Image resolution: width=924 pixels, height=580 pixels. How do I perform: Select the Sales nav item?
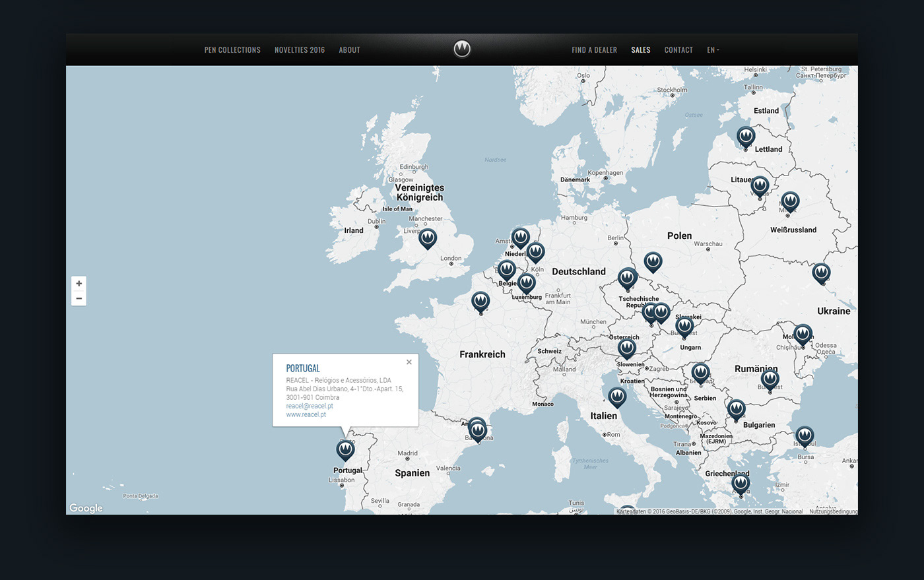pyautogui.click(x=640, y=50)
